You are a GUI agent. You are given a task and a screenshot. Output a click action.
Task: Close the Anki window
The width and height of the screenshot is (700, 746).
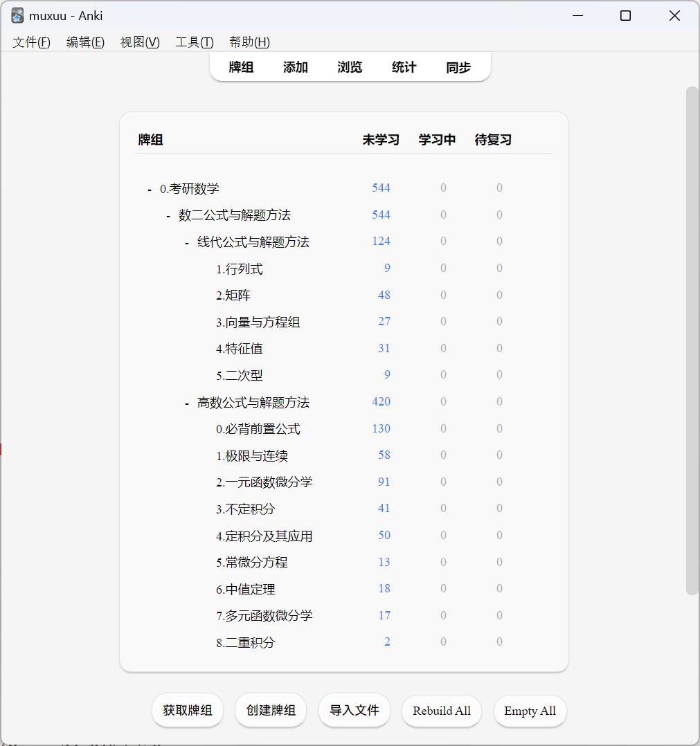(x=674, y=16)
